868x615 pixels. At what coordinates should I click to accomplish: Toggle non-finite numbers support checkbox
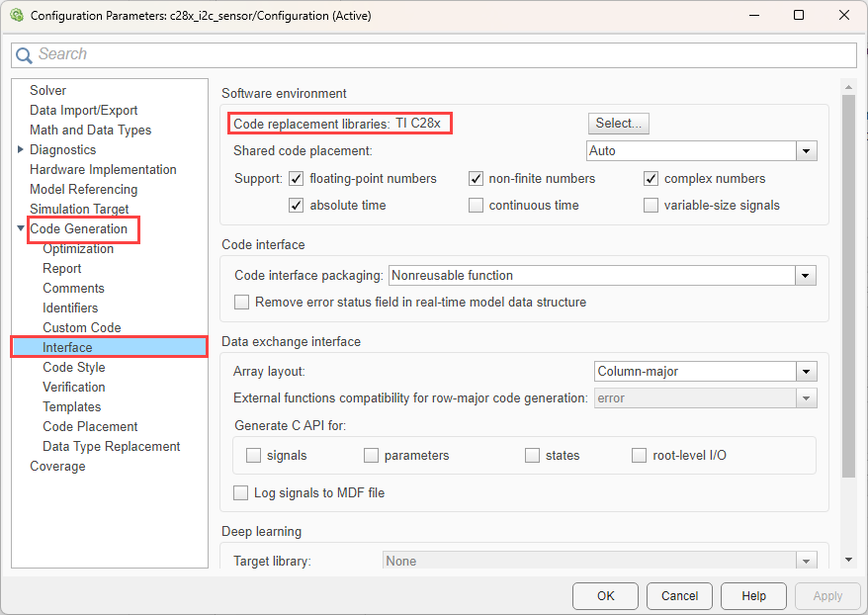476,178
